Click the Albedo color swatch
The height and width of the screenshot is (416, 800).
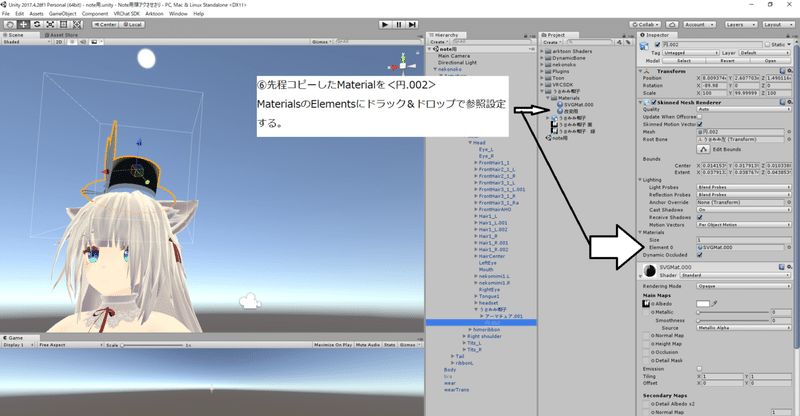[703, 304]
